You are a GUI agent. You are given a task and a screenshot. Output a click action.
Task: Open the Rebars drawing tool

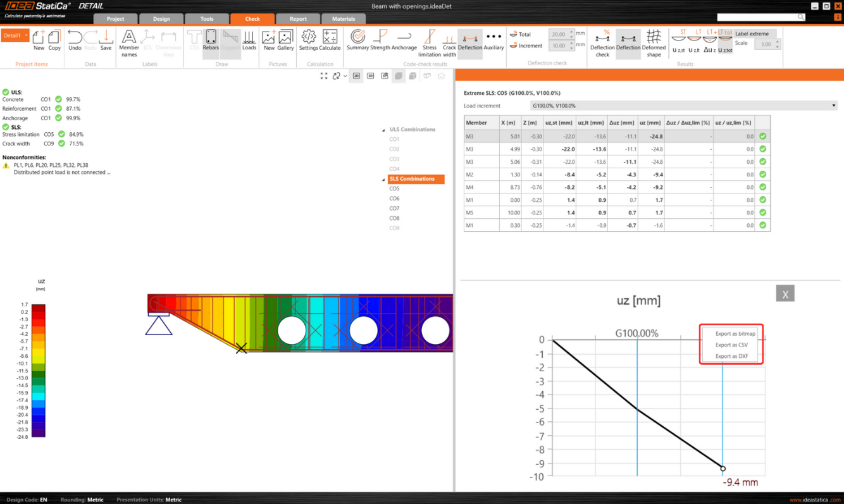(210, 39)
